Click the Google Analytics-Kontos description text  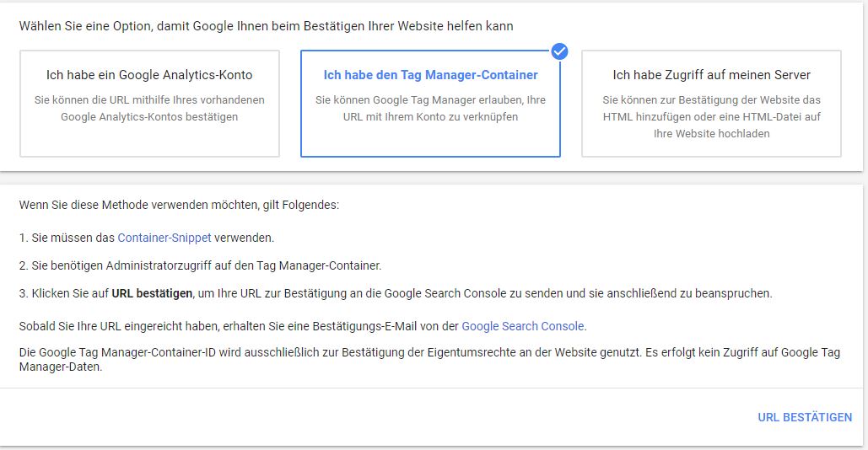(149, 109)
